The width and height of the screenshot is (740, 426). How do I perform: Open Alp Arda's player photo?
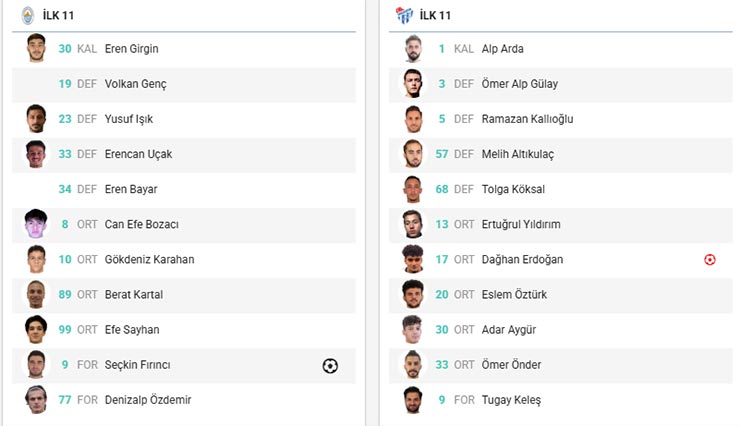pyautogui.click(x=413, y=48)
